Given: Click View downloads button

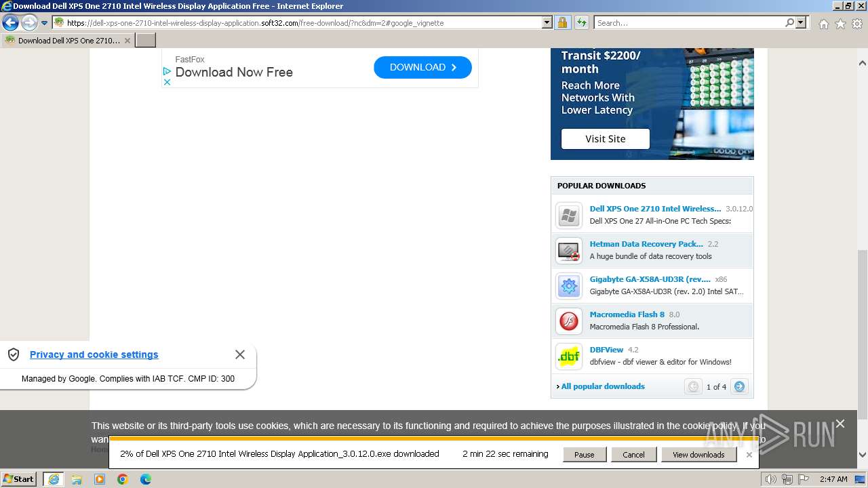Looking at the screenshot, I should click(698, 455).
